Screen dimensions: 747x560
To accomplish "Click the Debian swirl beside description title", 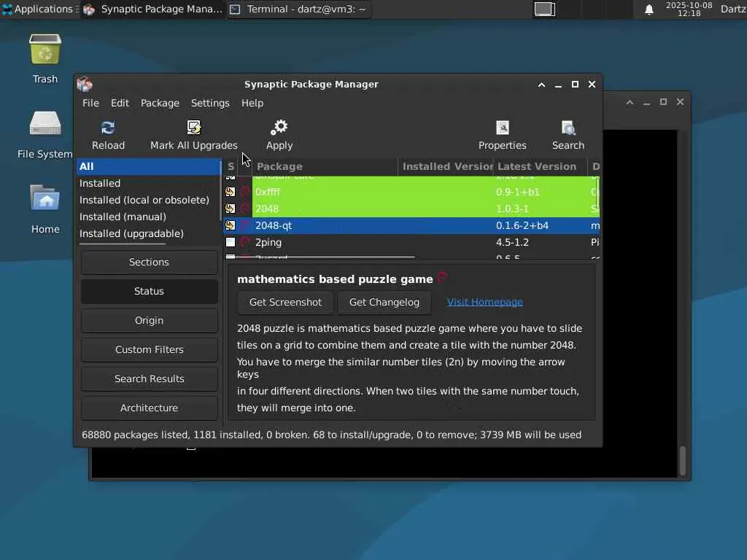I will [442, 277].
